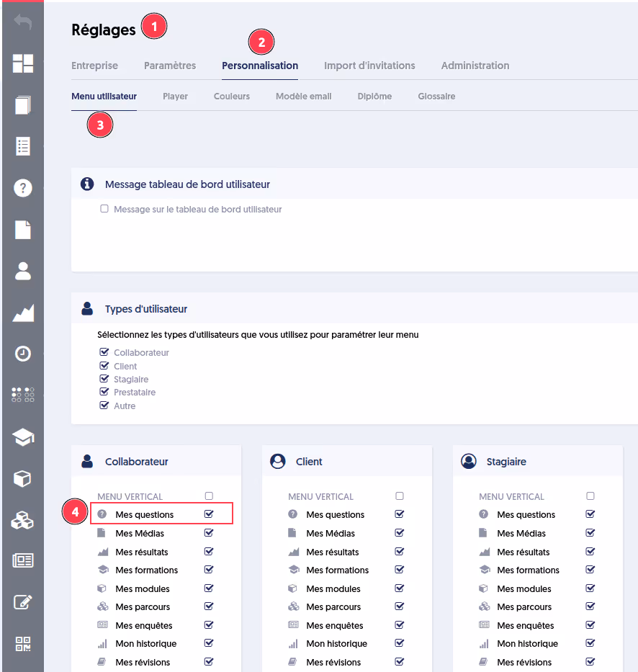The image size is (638, 672).
Task: Uncheck the Stagiaire user type
Action: click(x=104, y=378)
